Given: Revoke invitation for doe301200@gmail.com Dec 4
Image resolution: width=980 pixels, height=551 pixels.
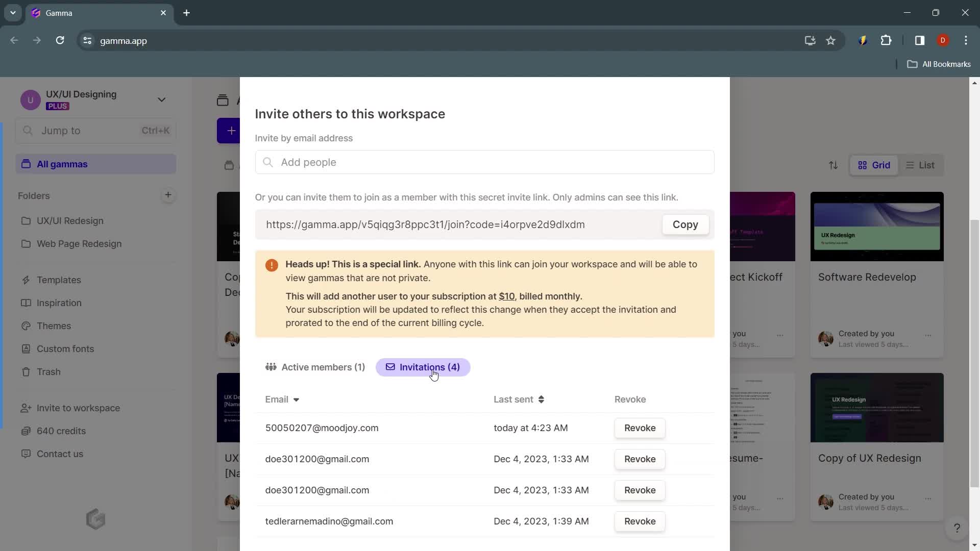Looking at the screenshot, I should point(640,459).
